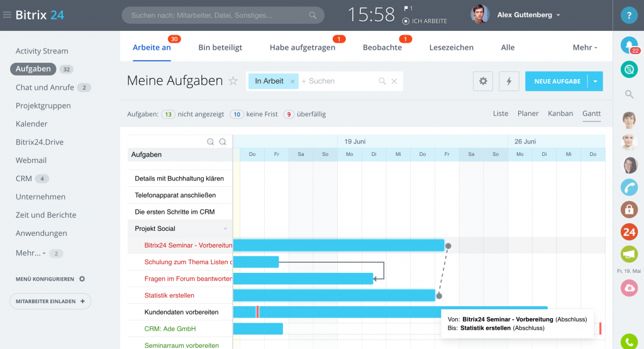Screen dimensions: 644x349
Task: Expand the Mehr tabs dropdown
Action: coord(585,48)
